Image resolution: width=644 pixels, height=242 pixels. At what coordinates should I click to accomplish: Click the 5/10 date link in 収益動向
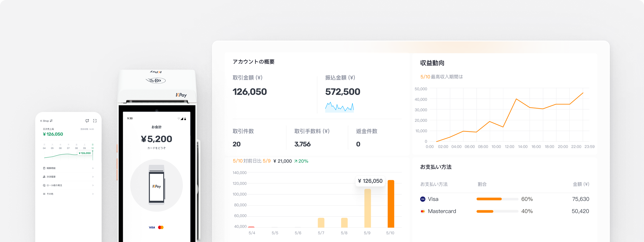click(x=425, y=77)
